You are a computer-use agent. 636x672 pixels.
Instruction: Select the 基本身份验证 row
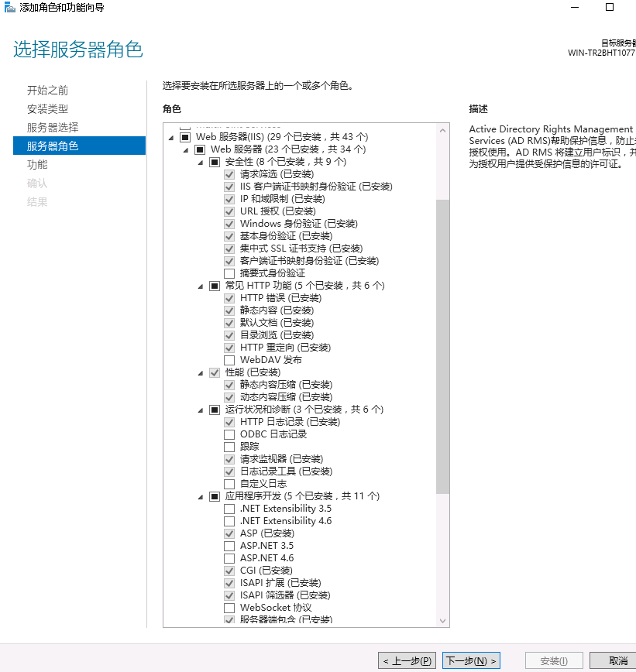tap(286, 236)
